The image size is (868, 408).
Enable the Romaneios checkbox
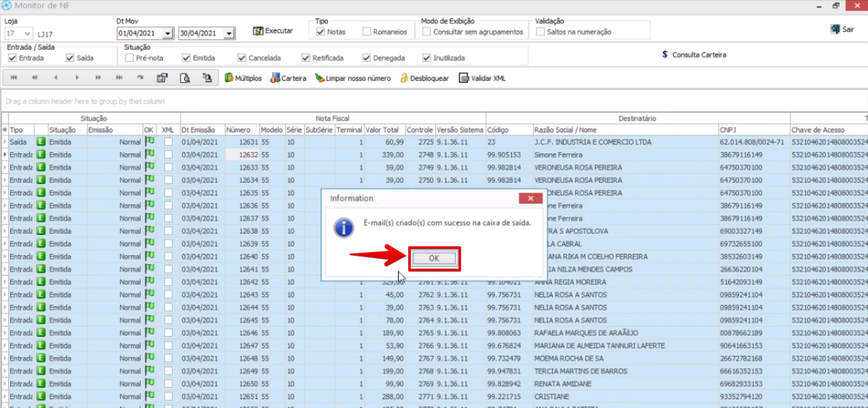367,32
